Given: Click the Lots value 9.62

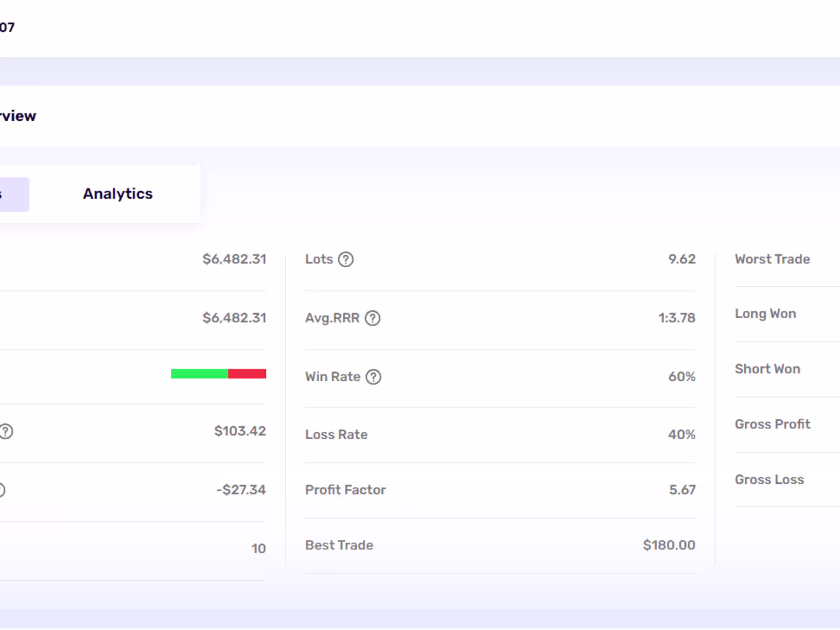Looking at the screenshot, I should [x=682, y=259].
